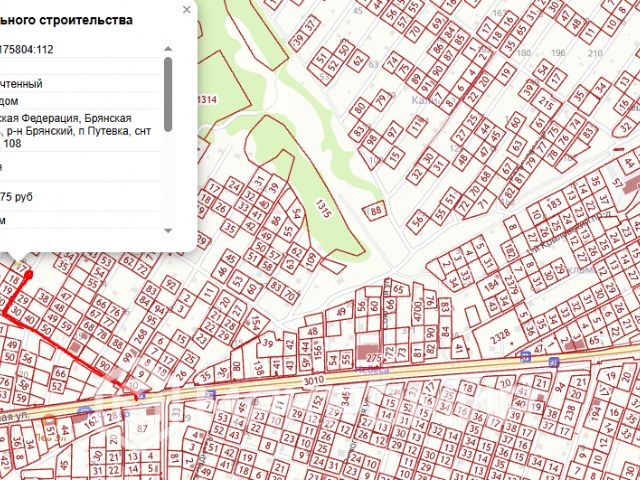Select parcel 275 with the building
The image size is (640, 480).
click(x=369, y=351)
